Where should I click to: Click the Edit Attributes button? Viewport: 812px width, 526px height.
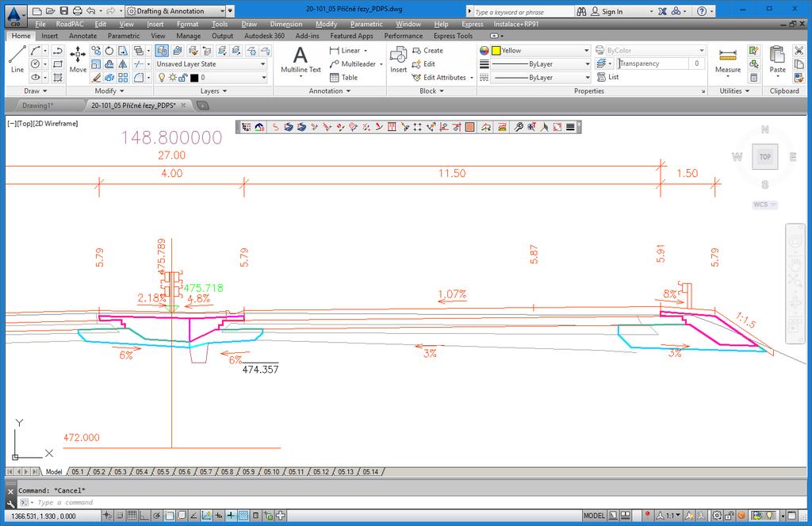click(x=442, y=78)
